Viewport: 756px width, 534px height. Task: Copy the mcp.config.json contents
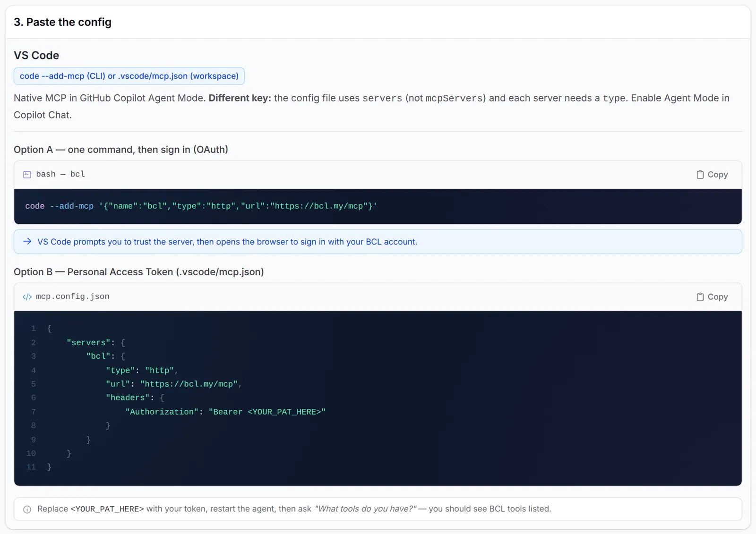coord(712,297)
